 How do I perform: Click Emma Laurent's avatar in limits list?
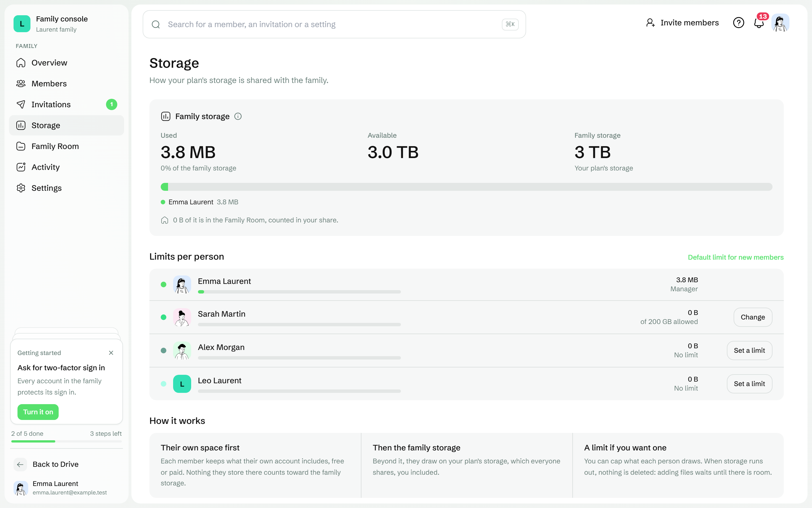[182, 284]
